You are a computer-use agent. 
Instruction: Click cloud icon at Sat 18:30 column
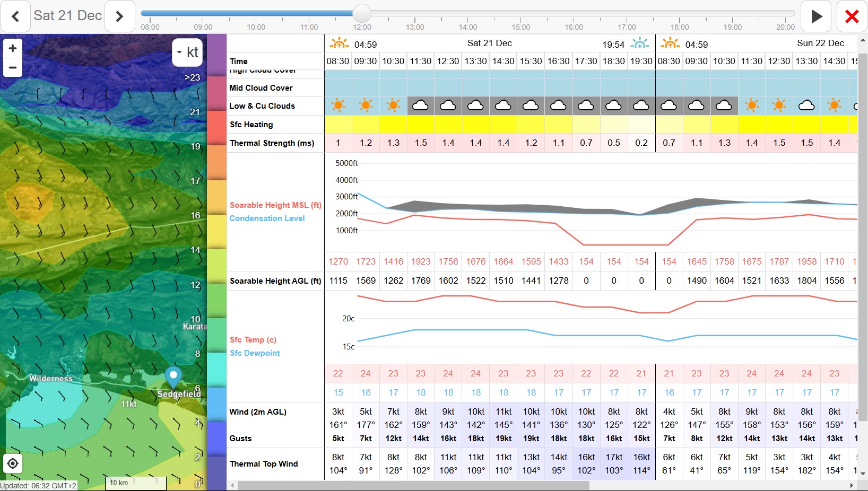point(614,106)
